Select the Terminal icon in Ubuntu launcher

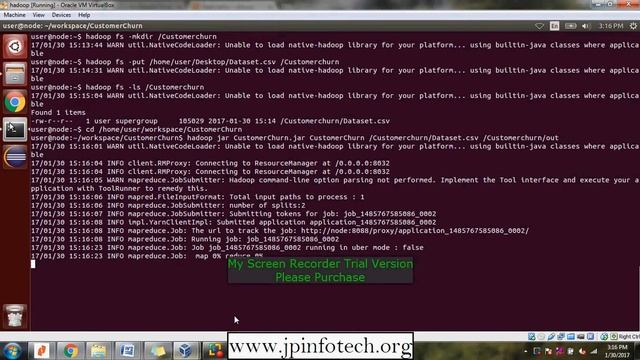(x=15, y=129)
